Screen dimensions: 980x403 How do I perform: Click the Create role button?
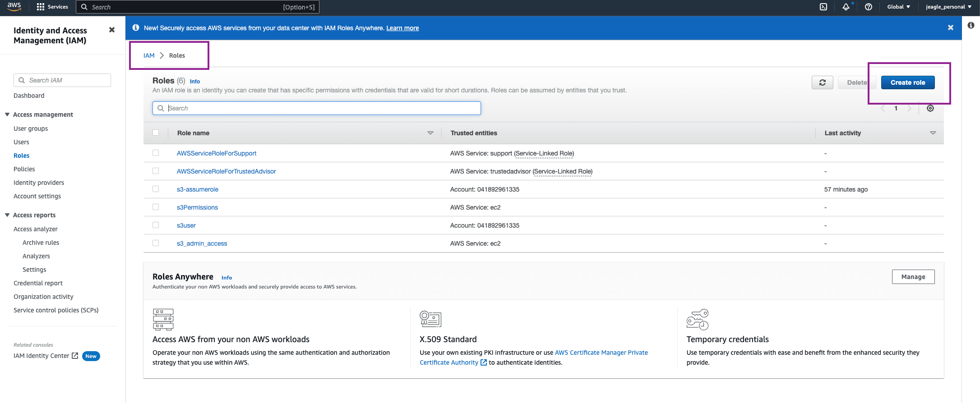click(x=907, y=82)
